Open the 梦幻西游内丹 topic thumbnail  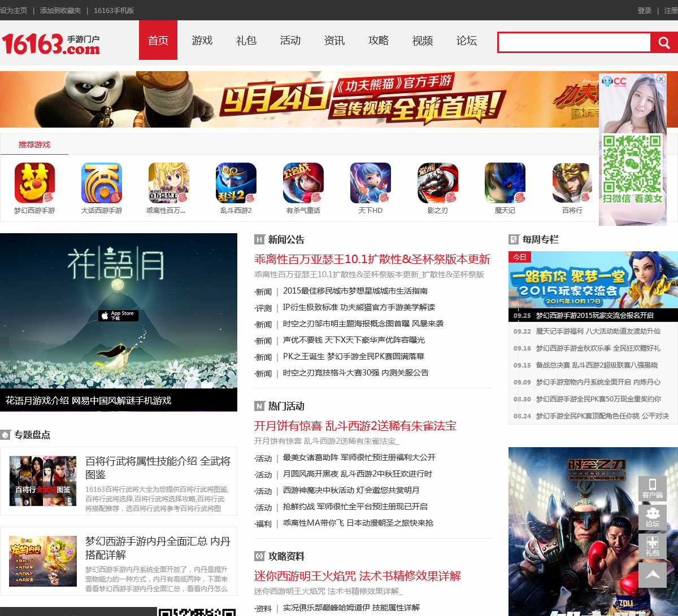(43, 561)
